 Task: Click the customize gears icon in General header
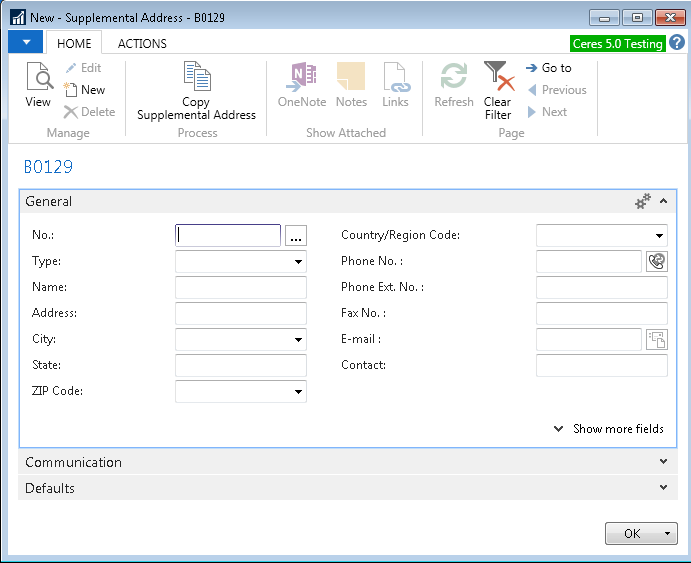pos(643,202)
